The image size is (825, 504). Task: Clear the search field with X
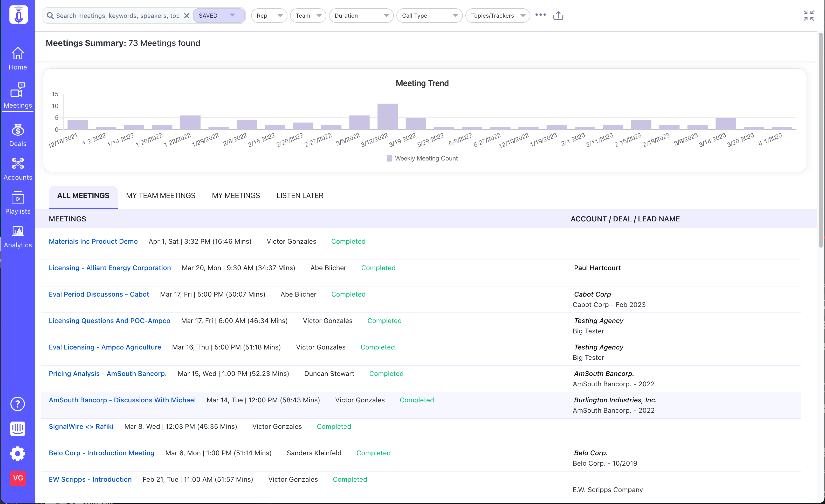click(x=187, y=16)
